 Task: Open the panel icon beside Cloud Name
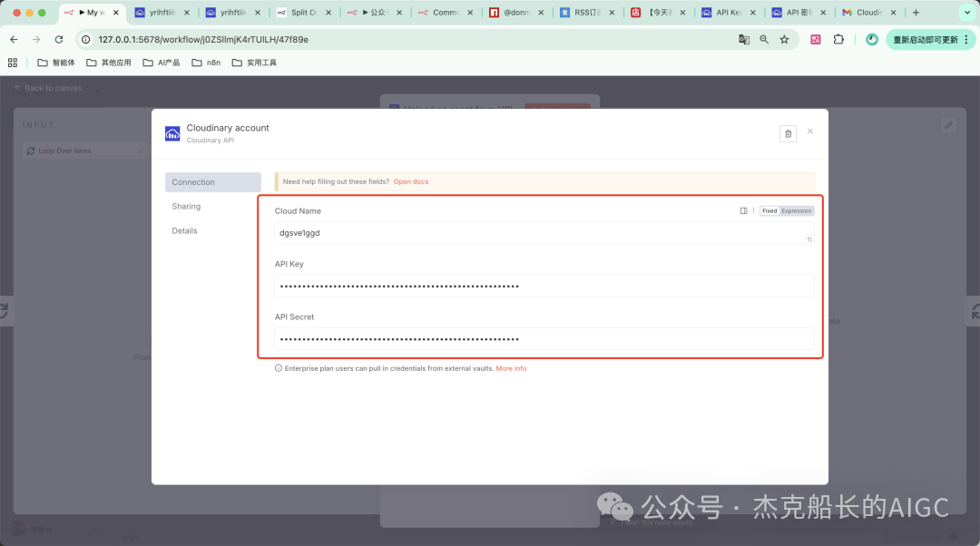743,210
